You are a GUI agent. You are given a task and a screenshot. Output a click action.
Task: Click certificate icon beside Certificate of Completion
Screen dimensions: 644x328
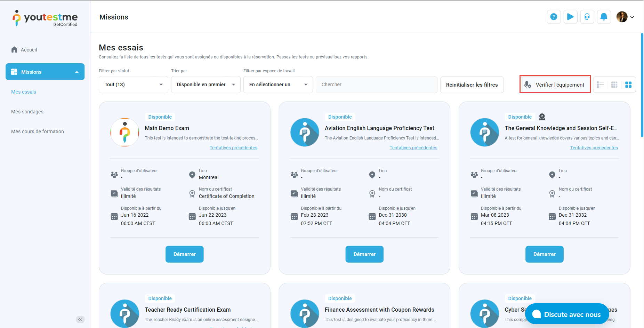click(192, 194)
